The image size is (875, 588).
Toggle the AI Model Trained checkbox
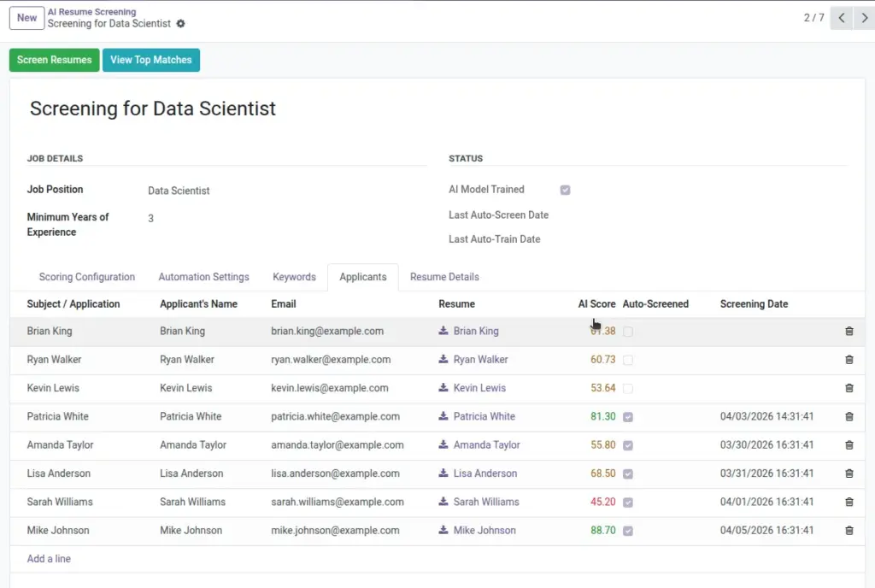tap(565, 191)
